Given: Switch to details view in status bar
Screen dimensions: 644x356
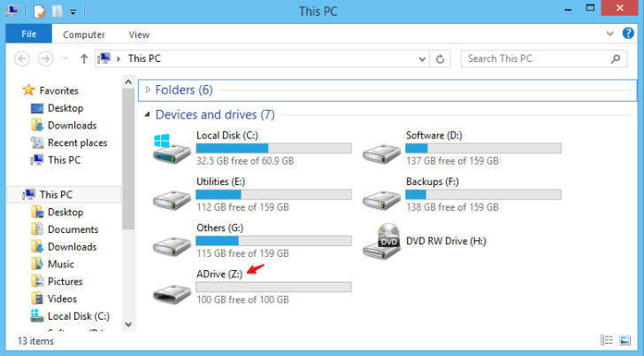Looking at the screenshot, I should (x=608, y=341).
